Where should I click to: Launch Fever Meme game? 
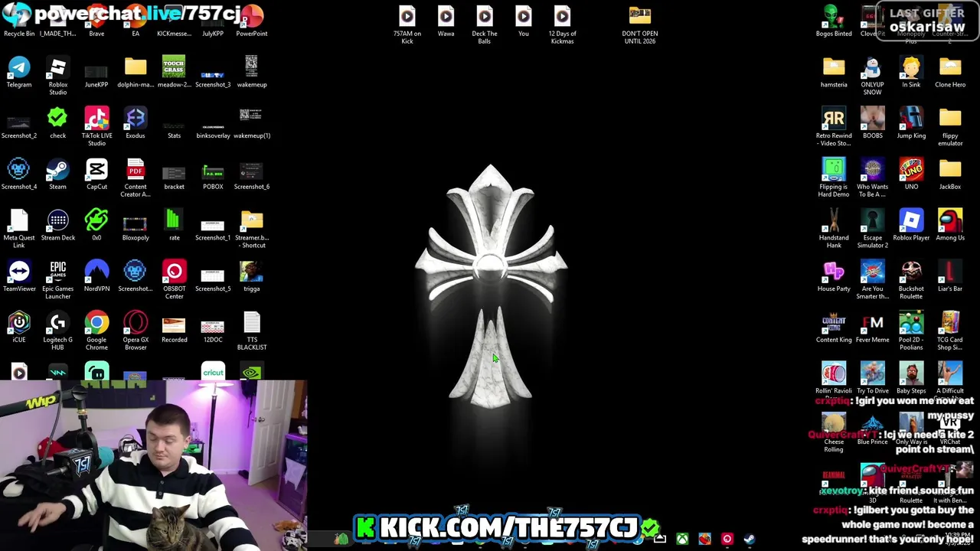coord(872,327)
